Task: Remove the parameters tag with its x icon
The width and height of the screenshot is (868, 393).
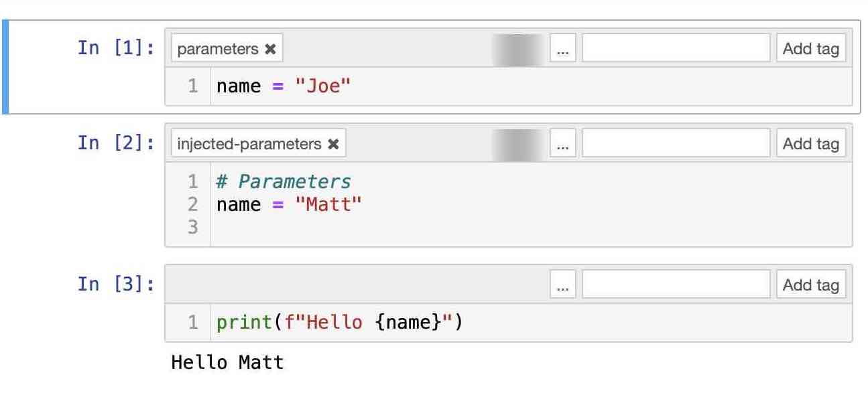Action: point(270,49)
